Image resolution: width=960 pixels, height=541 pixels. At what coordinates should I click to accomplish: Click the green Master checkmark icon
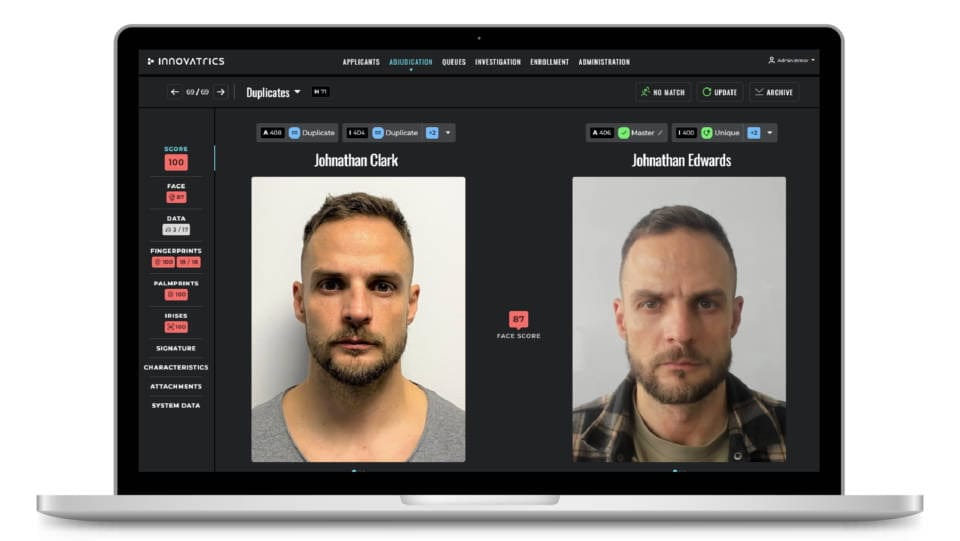(x=624, y=132)
